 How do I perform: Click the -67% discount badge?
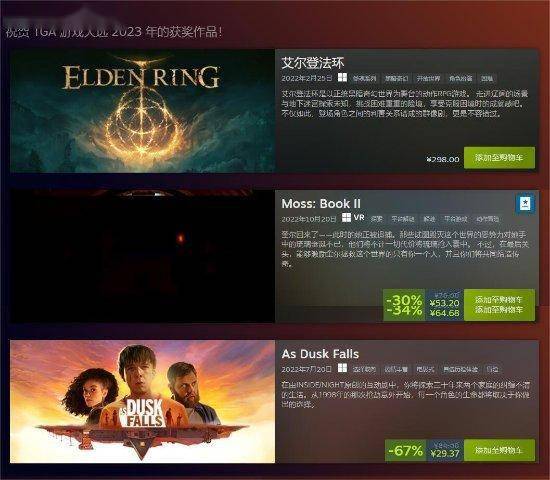[405, 450]
